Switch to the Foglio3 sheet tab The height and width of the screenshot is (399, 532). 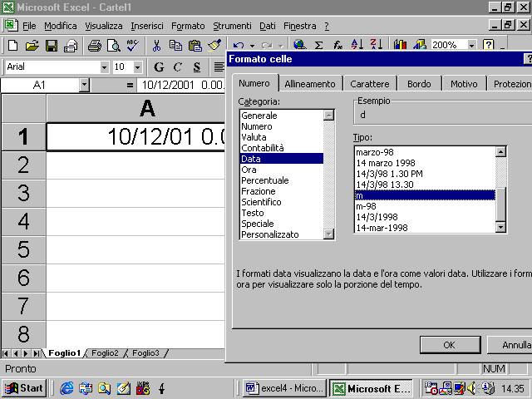145,353
